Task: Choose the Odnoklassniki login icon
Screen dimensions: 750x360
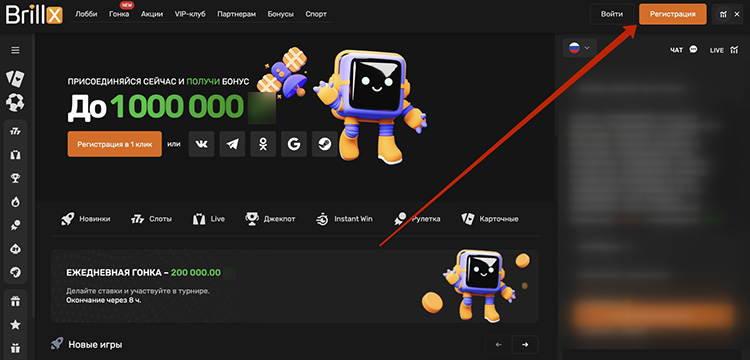Action: pos(263,144)
